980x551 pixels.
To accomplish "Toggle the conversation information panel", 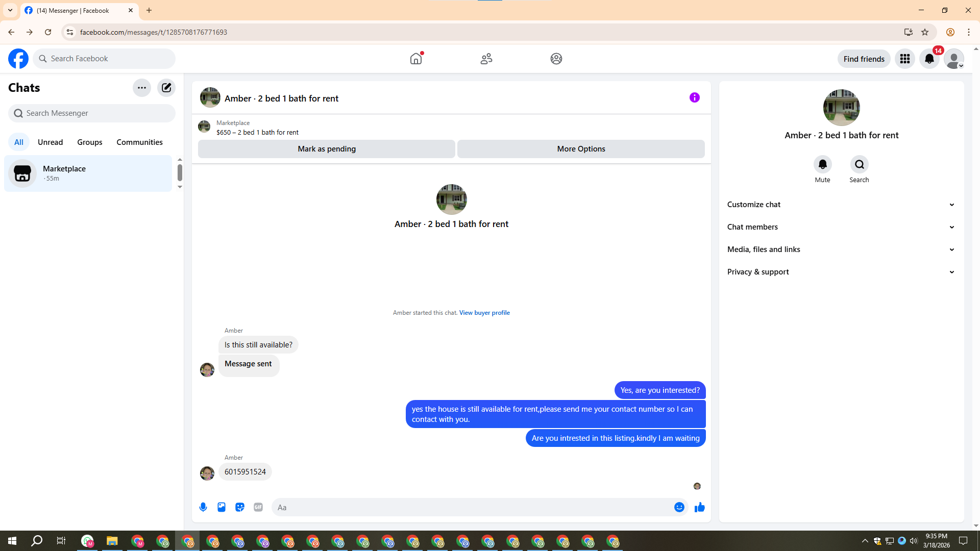I will pos(694,97).
